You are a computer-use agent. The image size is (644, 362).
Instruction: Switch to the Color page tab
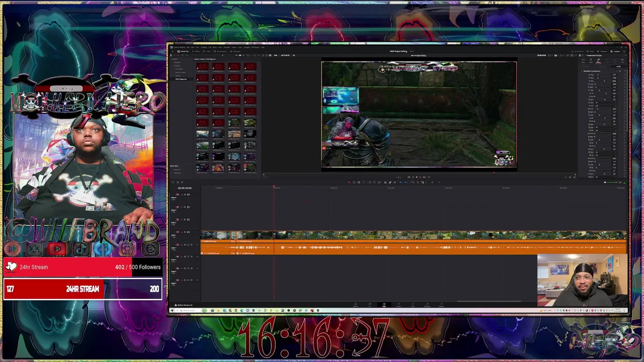pyautogui.click(x=413, y=305)
